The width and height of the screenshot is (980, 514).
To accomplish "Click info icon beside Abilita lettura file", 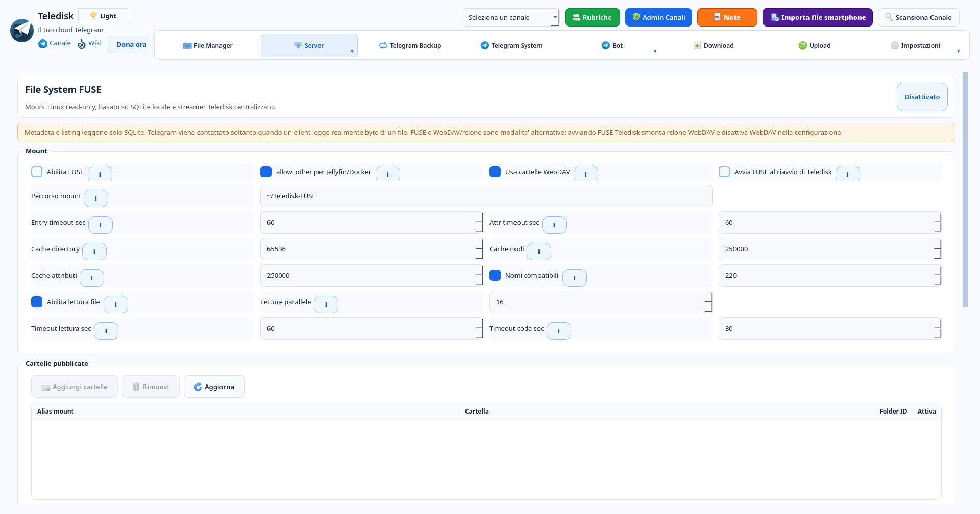I will click(x=116, y=304).
